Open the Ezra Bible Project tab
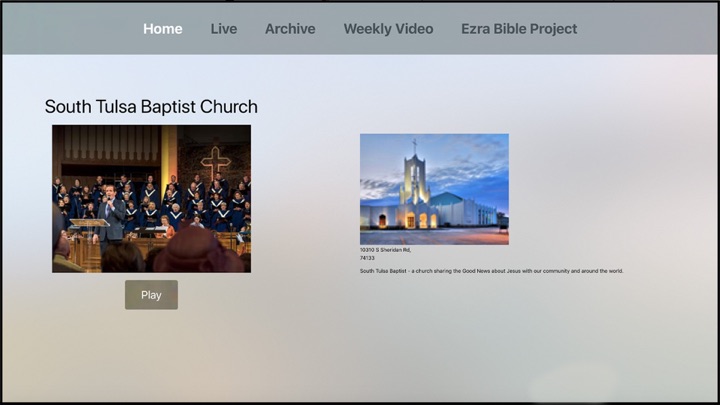This screenshot has height=405, width=720. tap(519, 29)
